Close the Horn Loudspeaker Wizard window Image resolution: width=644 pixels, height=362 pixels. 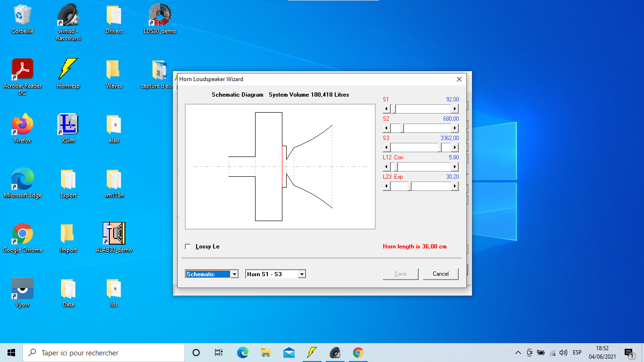pos(459,79)
